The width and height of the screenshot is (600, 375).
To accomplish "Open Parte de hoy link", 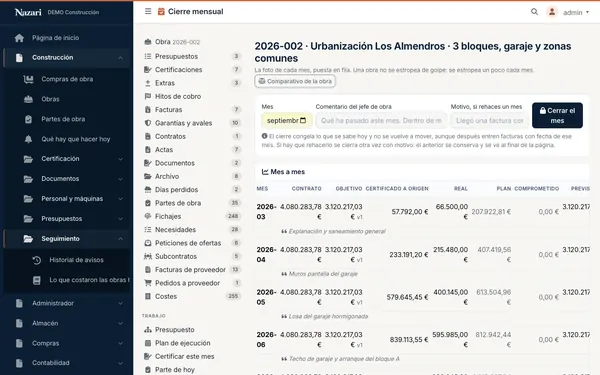I will pos(174,370).
